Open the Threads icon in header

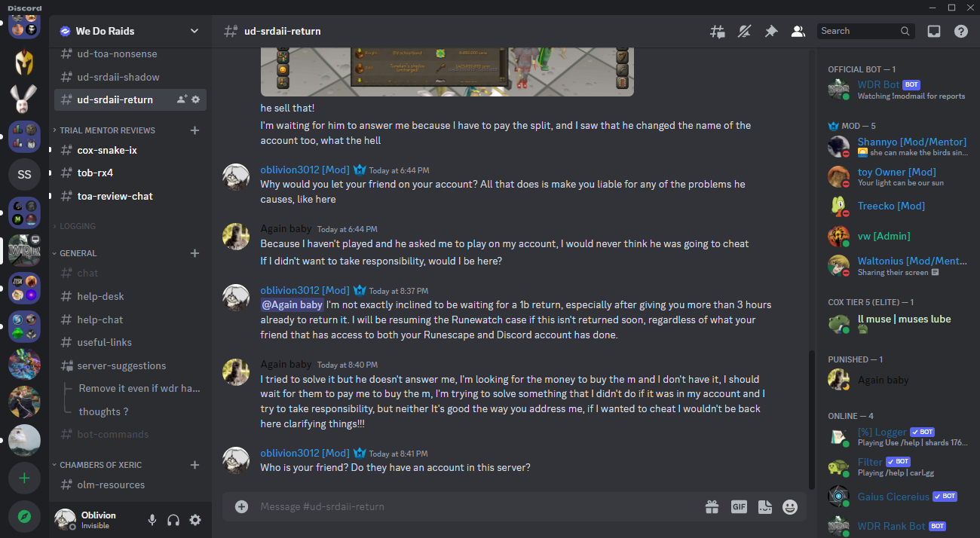pos(717,31)
